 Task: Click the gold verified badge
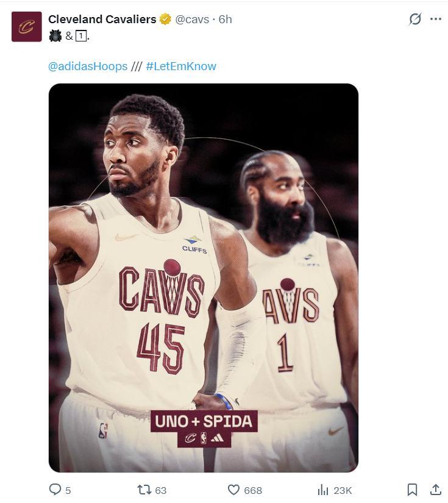[165, 20]
